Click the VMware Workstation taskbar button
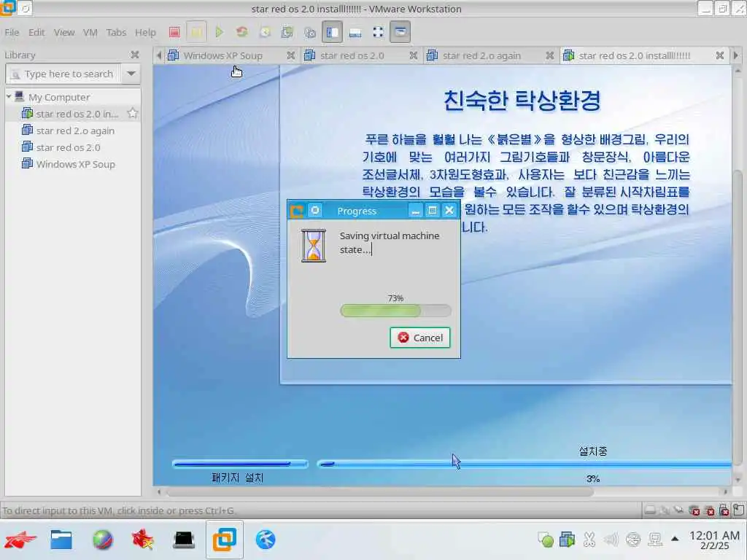Screen dimensions: 747x560 click(225, 540)
